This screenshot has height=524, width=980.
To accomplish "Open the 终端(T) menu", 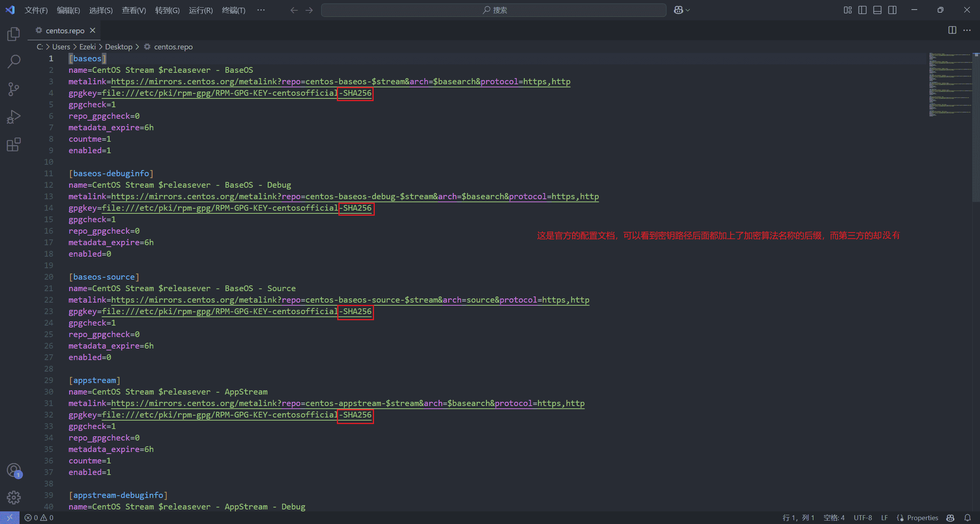I will (234, 10).
